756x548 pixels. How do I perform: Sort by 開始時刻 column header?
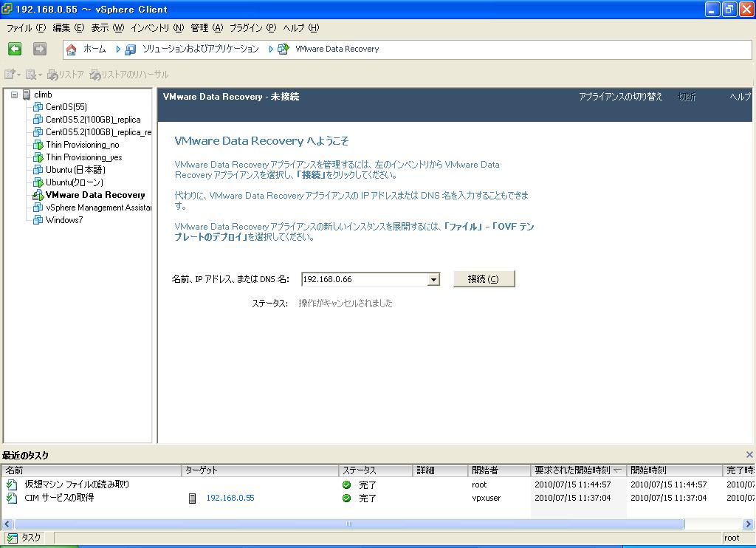675,470
